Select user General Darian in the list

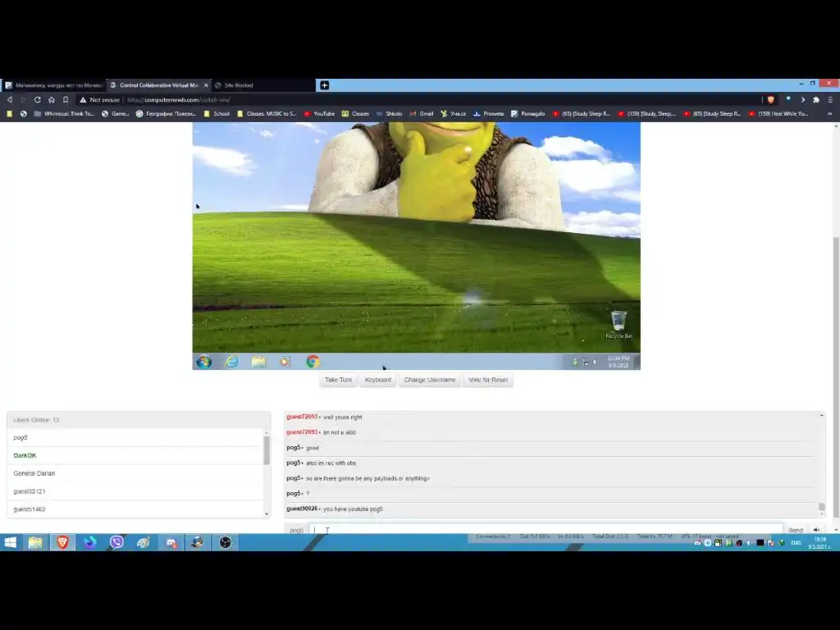(x=135, y=473)
